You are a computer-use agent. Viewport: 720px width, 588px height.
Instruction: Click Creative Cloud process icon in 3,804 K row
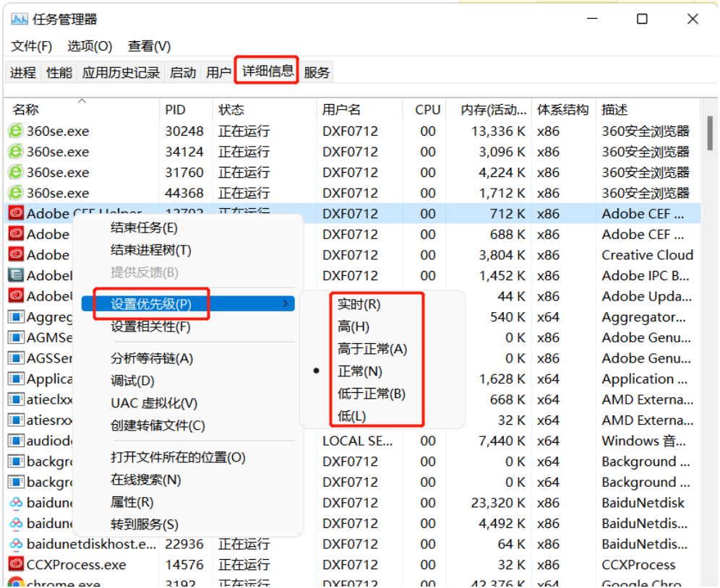[x=16, y=254]
